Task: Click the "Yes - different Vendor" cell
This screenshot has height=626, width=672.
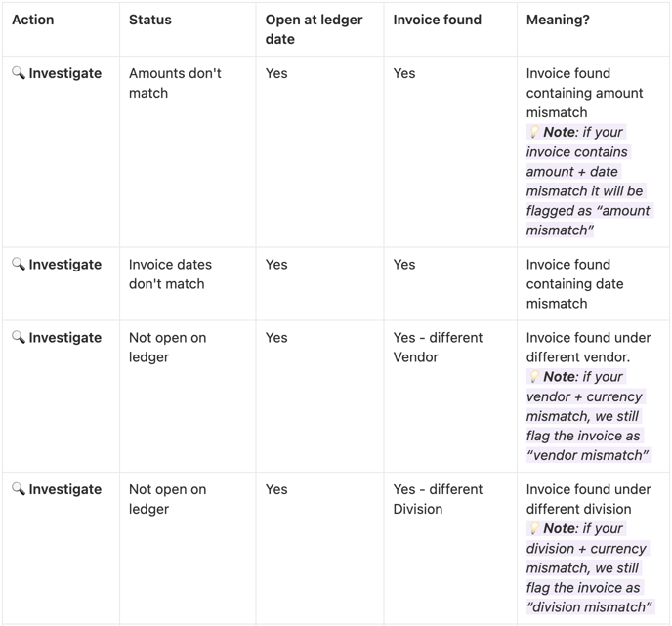Action: [438, 347]
